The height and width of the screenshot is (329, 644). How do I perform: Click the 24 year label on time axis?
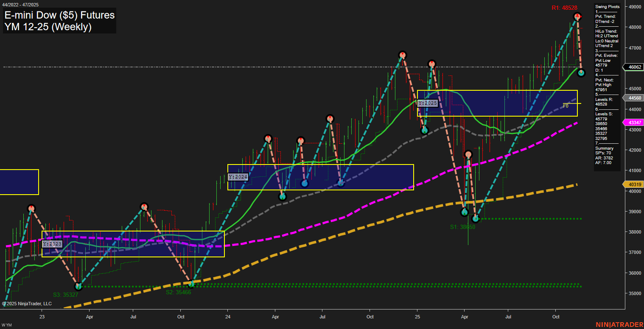(228, 317)
